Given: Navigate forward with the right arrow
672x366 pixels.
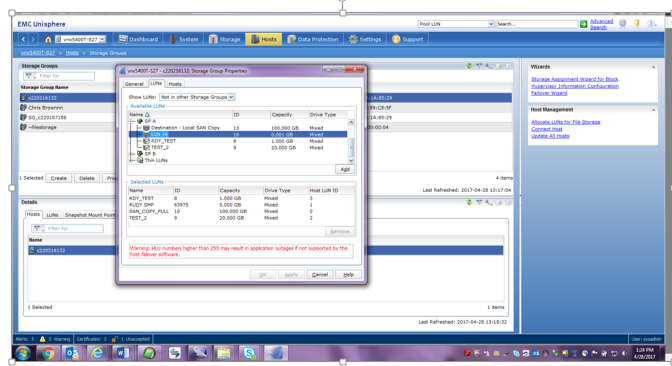Looking at the screenshot, I should click(33, 39).
